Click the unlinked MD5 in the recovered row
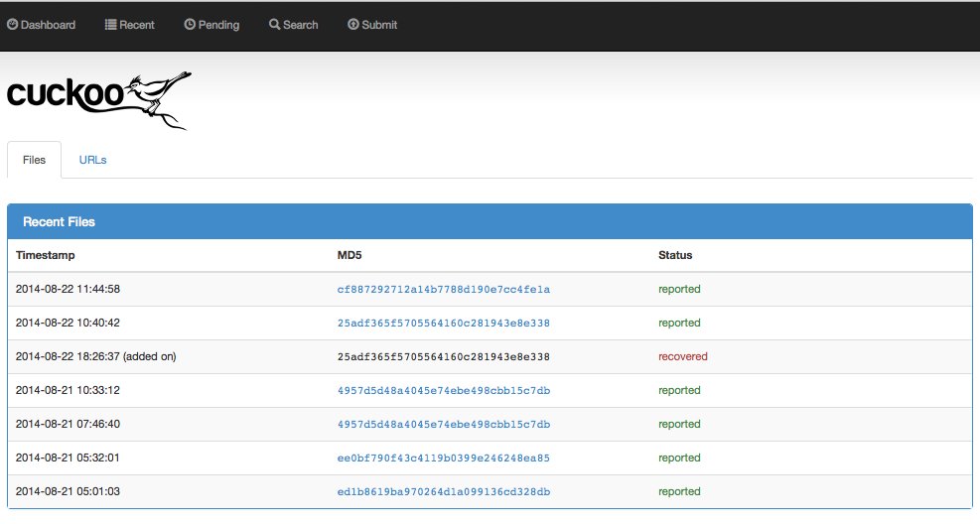The height and width of the screenshot is (524, 980). point(444,356)
